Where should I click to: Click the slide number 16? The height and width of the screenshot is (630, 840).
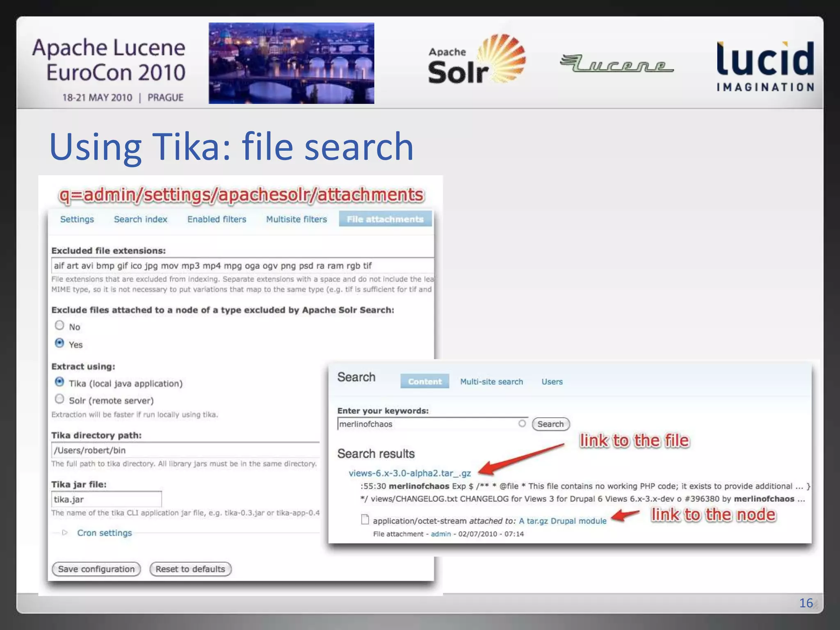pos(806,603)
